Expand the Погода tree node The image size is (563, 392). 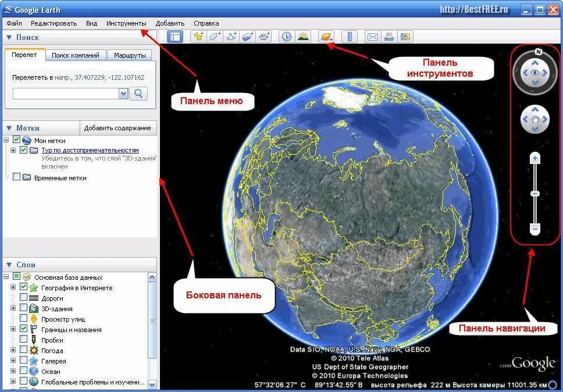pos(13,350)
